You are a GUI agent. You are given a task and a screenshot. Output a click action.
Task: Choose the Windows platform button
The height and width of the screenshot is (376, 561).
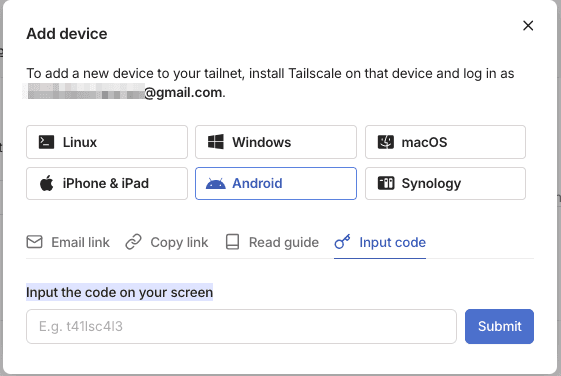(x=276, y=142)
